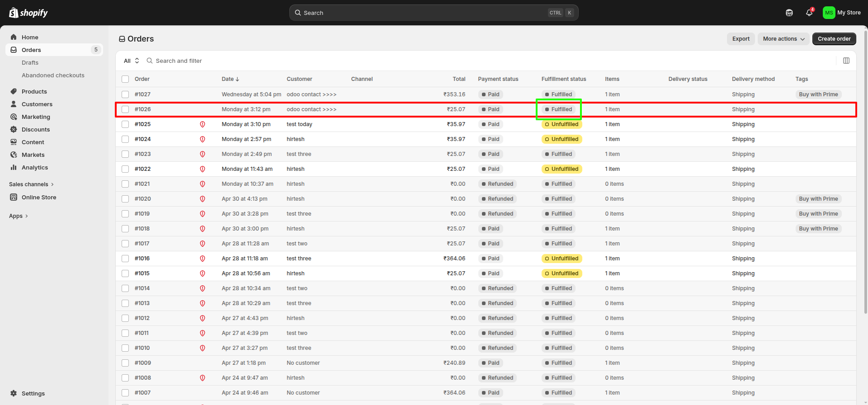This screenshot has width=868, height=405.
Task: Click the Analytics bar chart icon
Action: click(14, 167)
